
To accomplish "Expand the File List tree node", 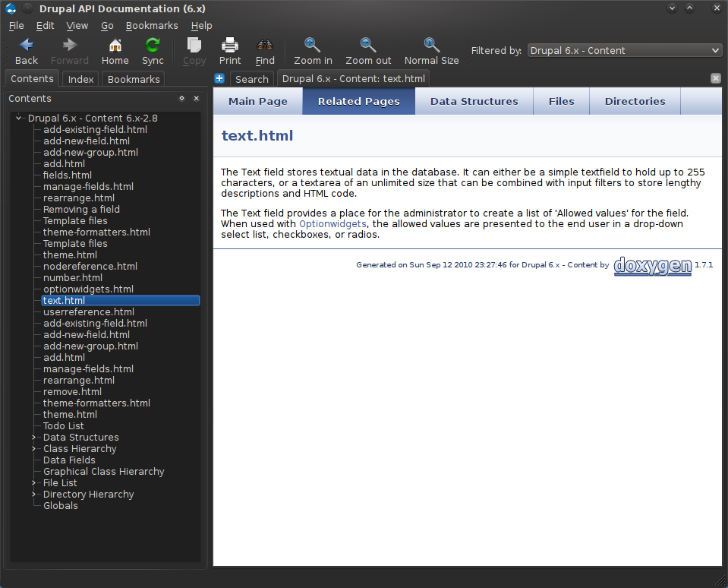I will (x=33, y=483).
